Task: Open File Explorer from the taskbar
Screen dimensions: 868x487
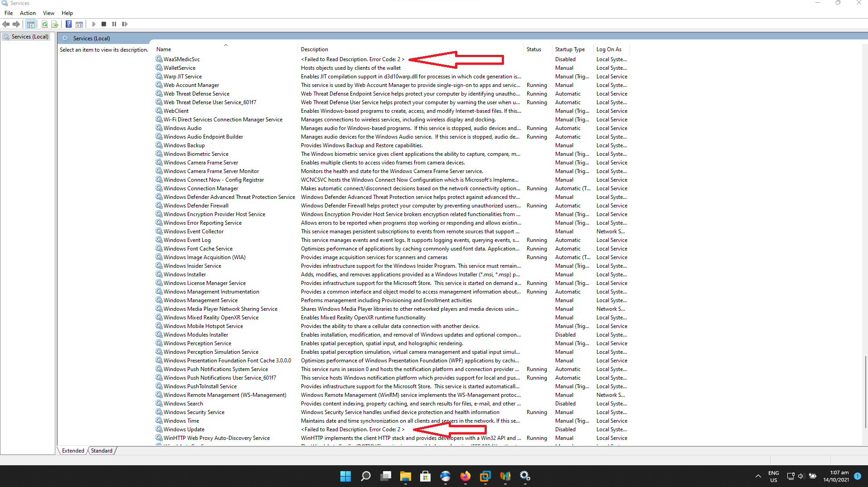Action: [405, 476]
